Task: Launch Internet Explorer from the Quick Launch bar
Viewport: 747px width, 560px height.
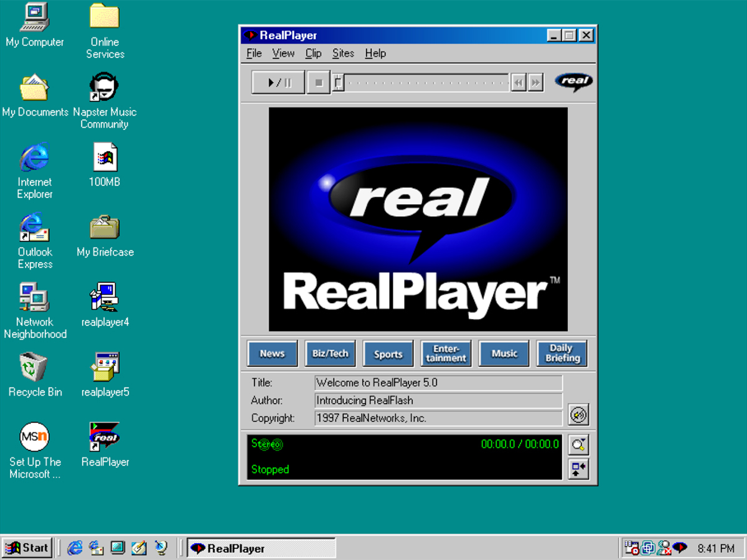Action: click(75, 548)
